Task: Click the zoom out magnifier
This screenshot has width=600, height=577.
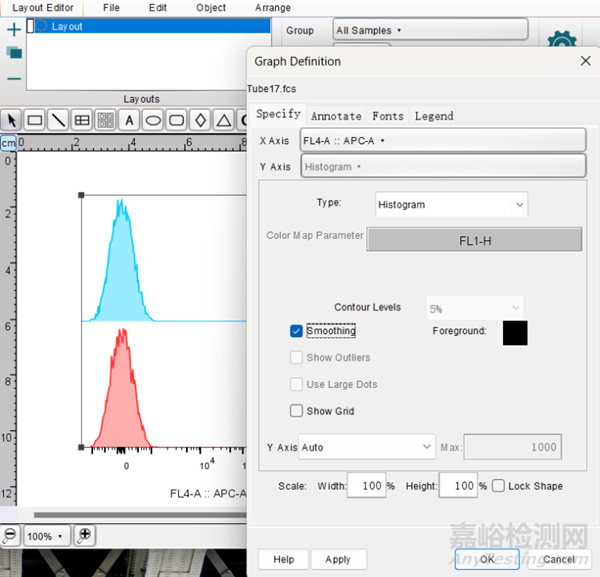Action: (9, 536)
